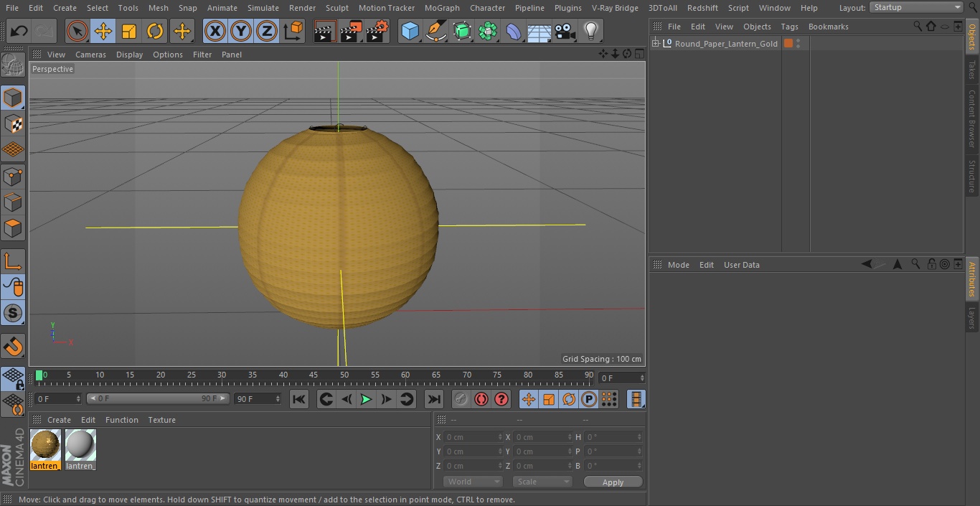Screen dimensions: 980x506
Task: Toggle Y axis lock
Action: coord(241,32)
